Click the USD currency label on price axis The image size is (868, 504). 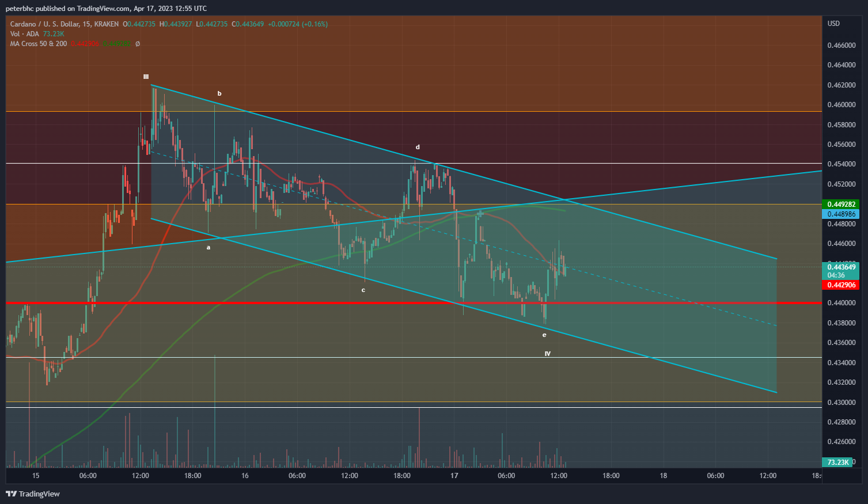833,24
